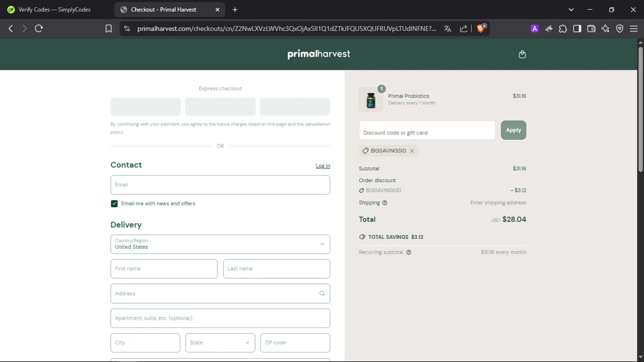Switch to the Verify Codes SimplyCodes tab

tap(55, 9)
